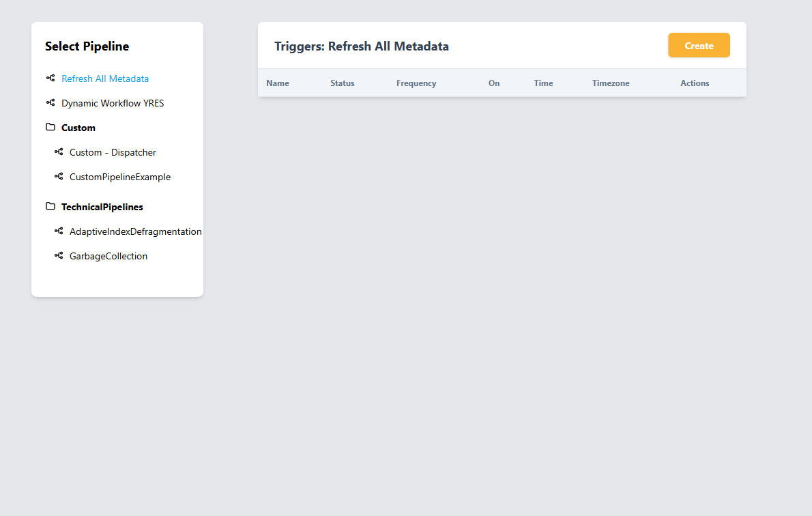Click the Create trigger button
The width and height of the screenshot is (812, 516).
point(699,45)
